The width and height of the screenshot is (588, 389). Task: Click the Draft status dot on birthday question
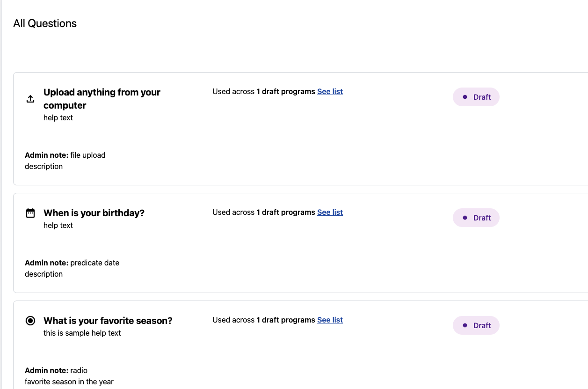click(465, 217)
